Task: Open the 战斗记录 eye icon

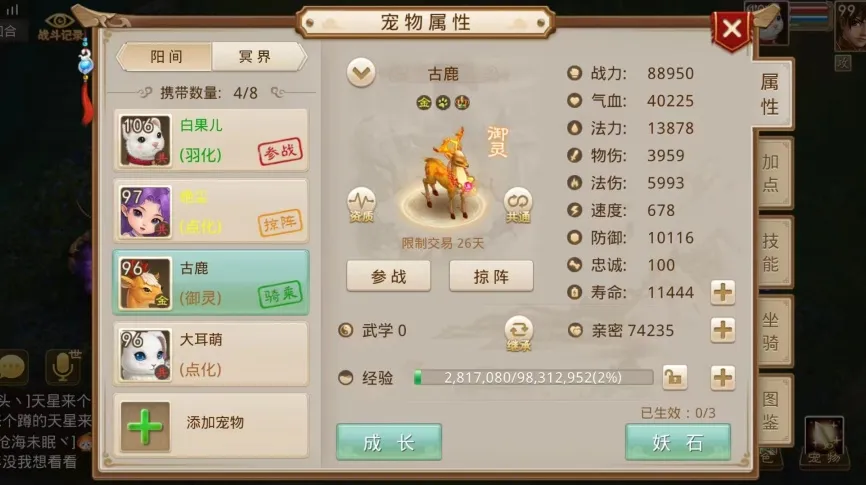Action: [60, 24]
